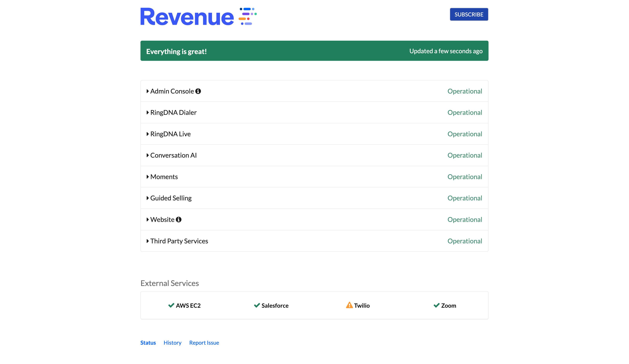Click the Zoom green checkmark icon

(x=436, y=305)
